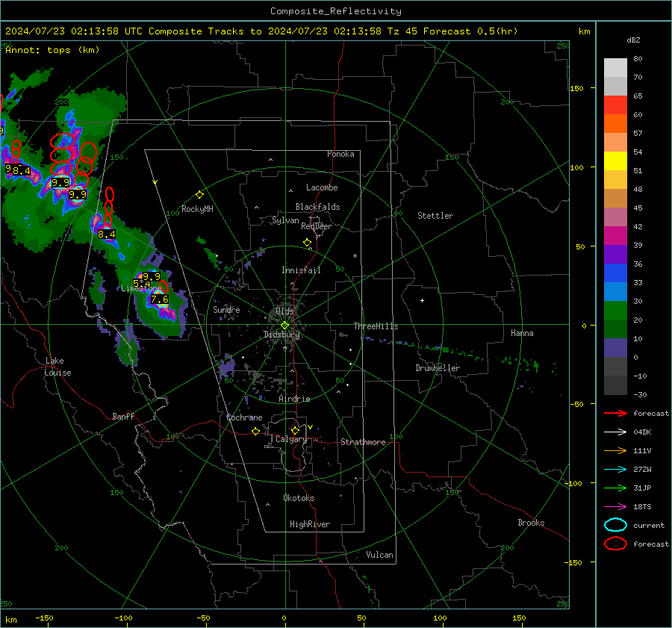Viewport: 672px width, 628px height.
Task: Click the 'Annot: tops (km)' label
Action: 52,50
